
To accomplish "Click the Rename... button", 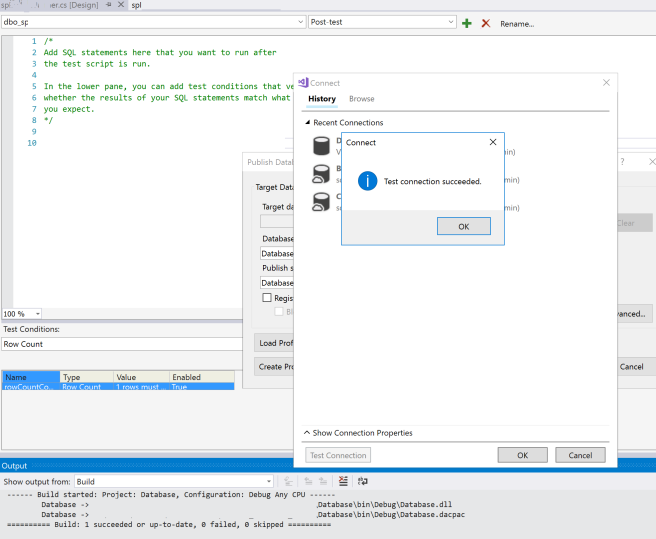I will click(517, 23).
